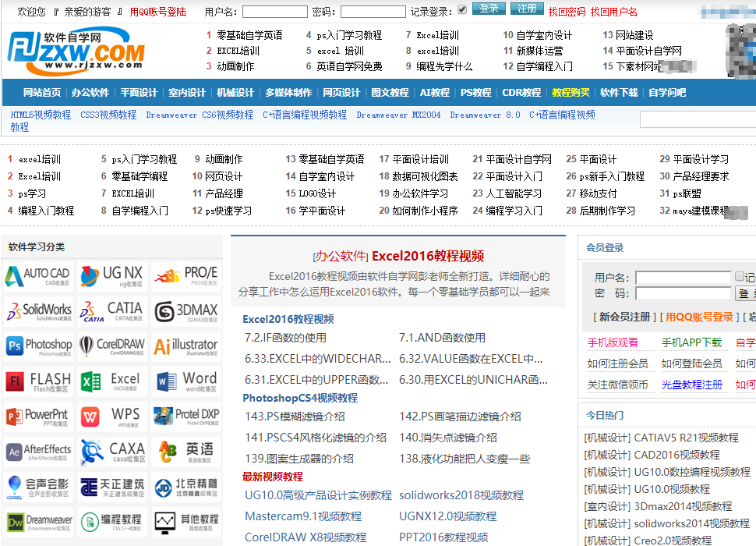Click the Excel tutorial icon

(x=112, y=381)
